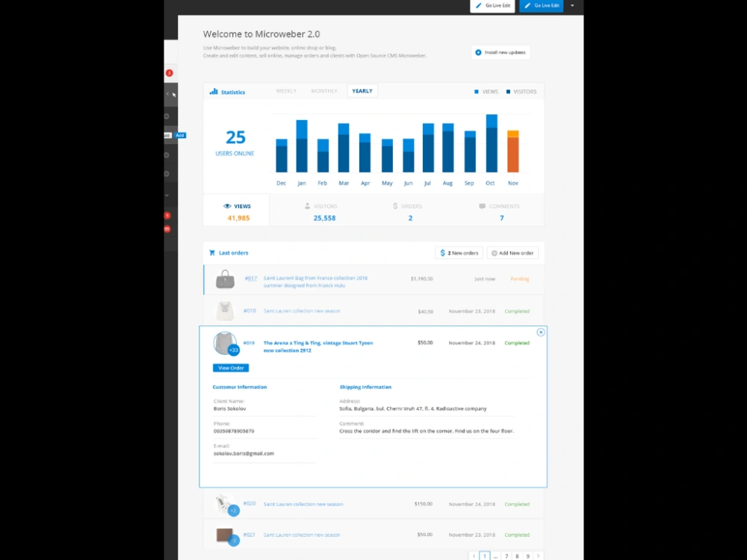Click the Add New order button

(512, 253)
